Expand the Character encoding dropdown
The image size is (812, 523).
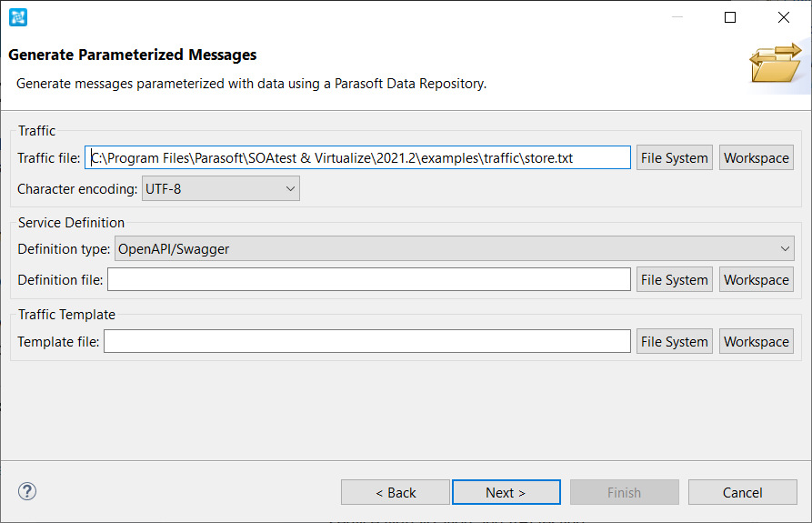[221, 188]
